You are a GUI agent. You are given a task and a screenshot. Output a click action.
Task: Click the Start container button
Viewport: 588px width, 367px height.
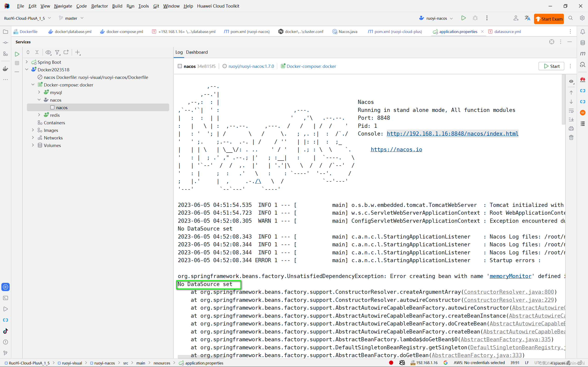[x=551, y=66]
